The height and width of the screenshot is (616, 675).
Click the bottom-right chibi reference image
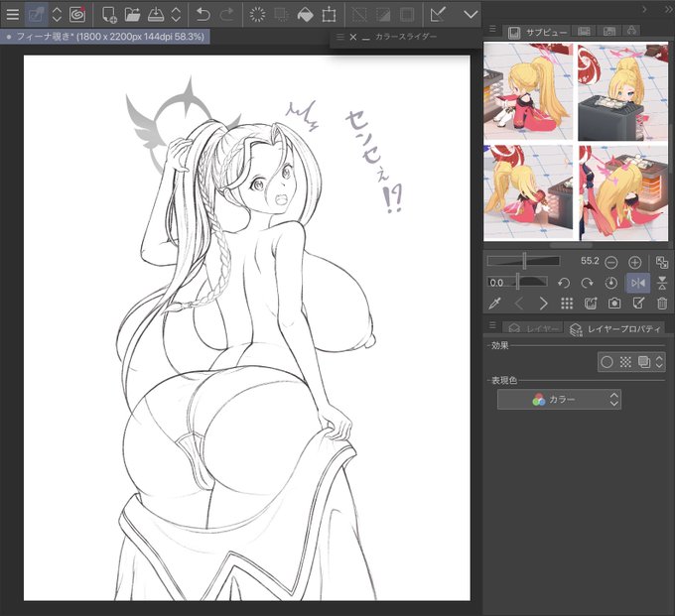pos(623,192)
